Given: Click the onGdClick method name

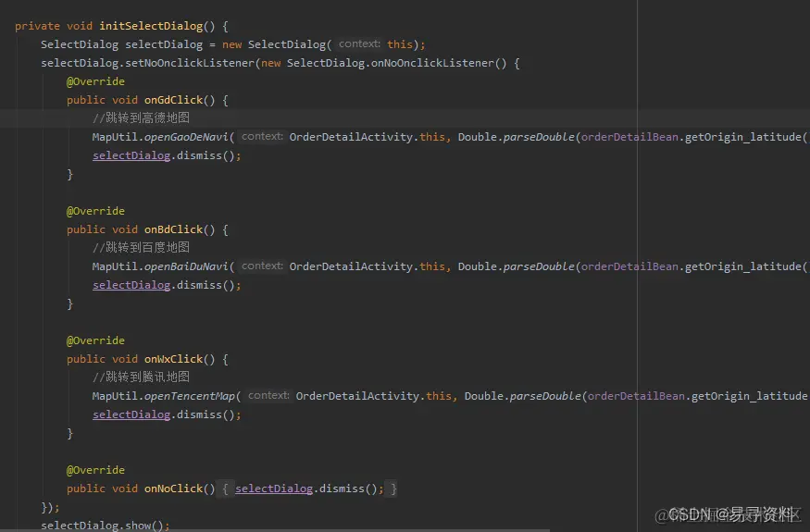Looking at the screenshot, I should [x=174, y=100].
